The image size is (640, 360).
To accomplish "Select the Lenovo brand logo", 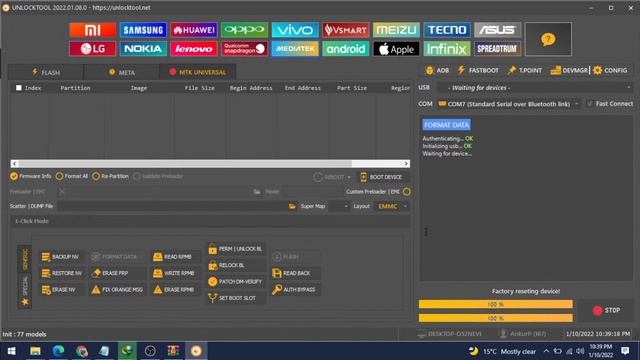I will (194, 49).
